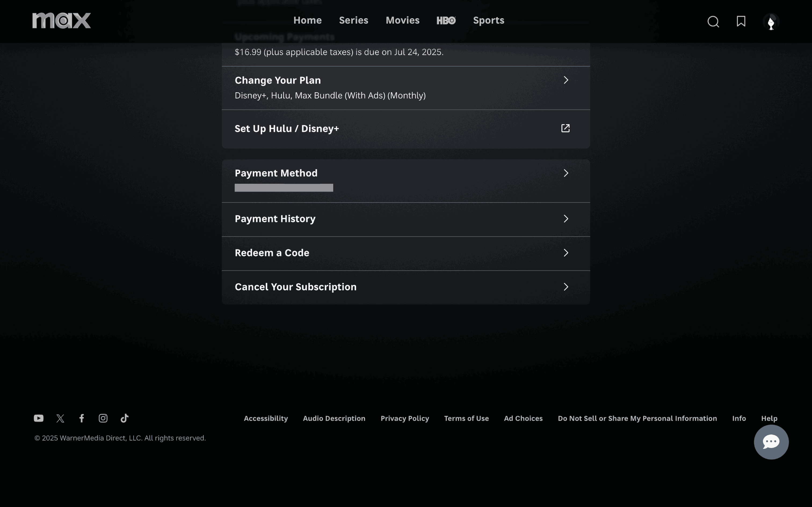The height and width of the screenshot is (507, 812).
Task: Open Payment History row arrow
Action: (566, 219)
